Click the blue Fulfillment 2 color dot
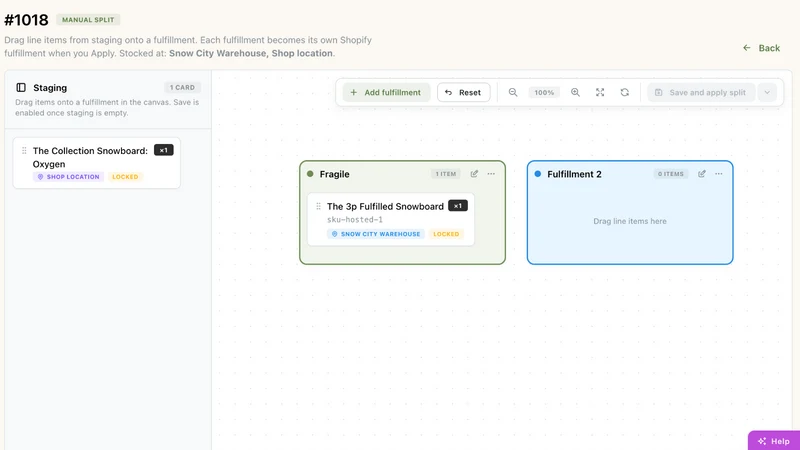The width and height of the screenshot is (800, 450). point(537,174)
